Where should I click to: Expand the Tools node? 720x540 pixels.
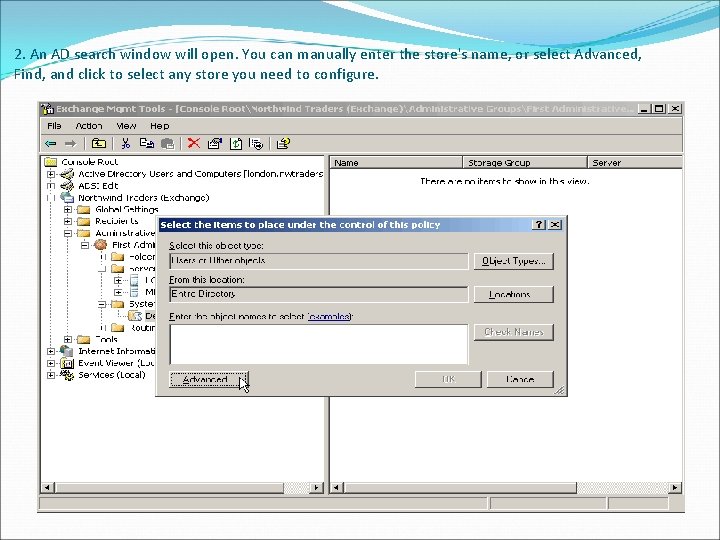(68, 339)
